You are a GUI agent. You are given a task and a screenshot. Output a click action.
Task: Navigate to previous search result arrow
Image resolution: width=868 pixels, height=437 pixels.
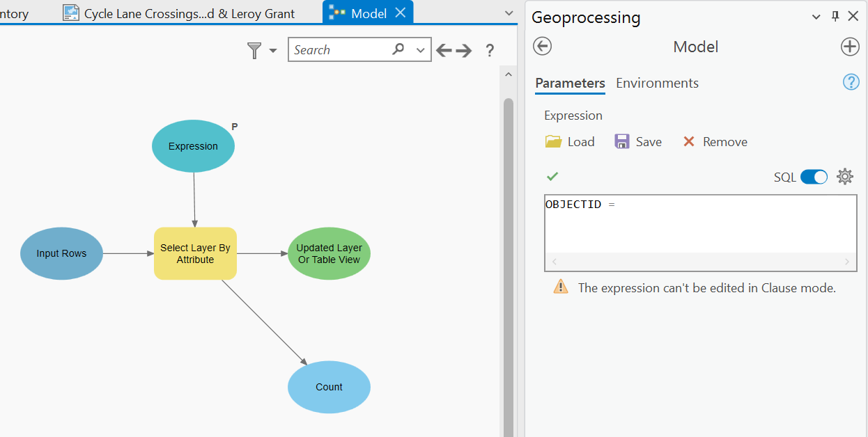coord(444,50)
